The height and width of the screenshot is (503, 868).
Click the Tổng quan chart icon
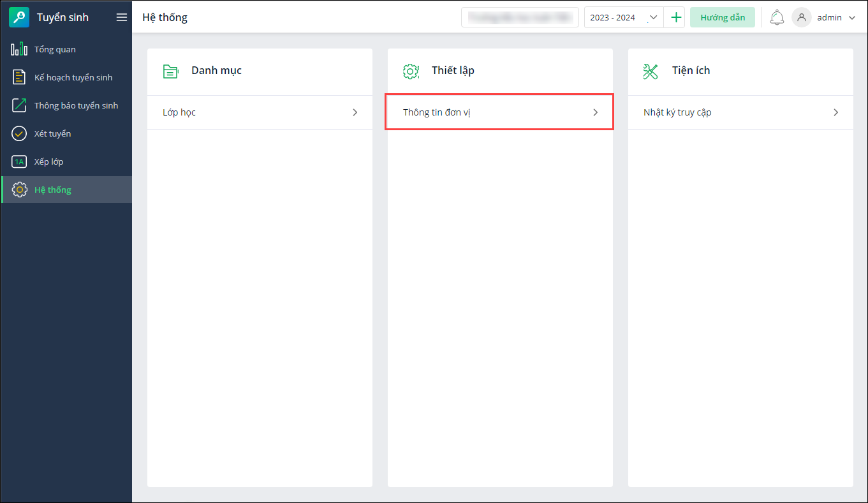(x=19, y=49)
